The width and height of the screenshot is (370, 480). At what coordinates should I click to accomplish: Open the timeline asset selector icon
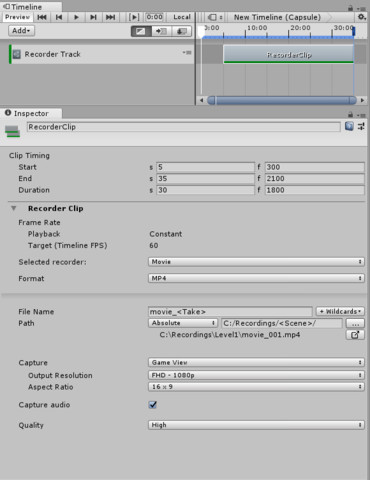[x=214, y=17]
